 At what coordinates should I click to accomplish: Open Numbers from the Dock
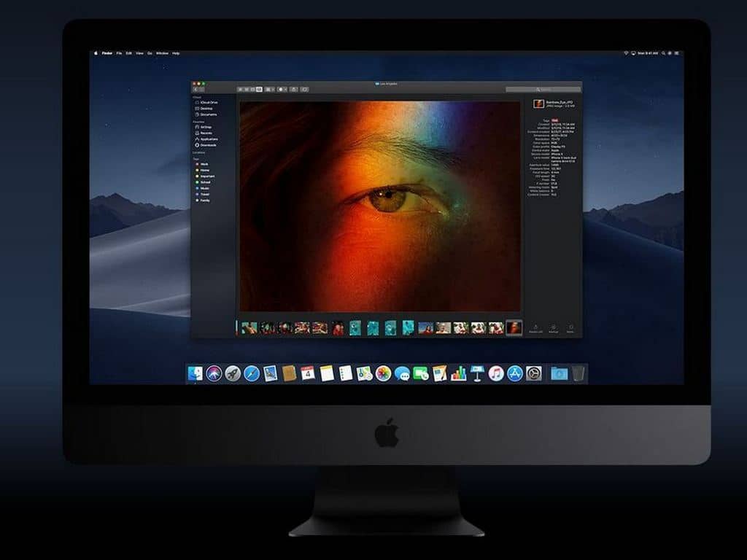[458, 374]
